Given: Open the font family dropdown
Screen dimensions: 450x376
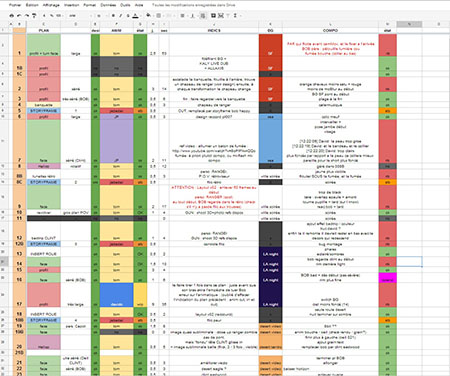Looking at the screenshot, I should tap(79, 16).
